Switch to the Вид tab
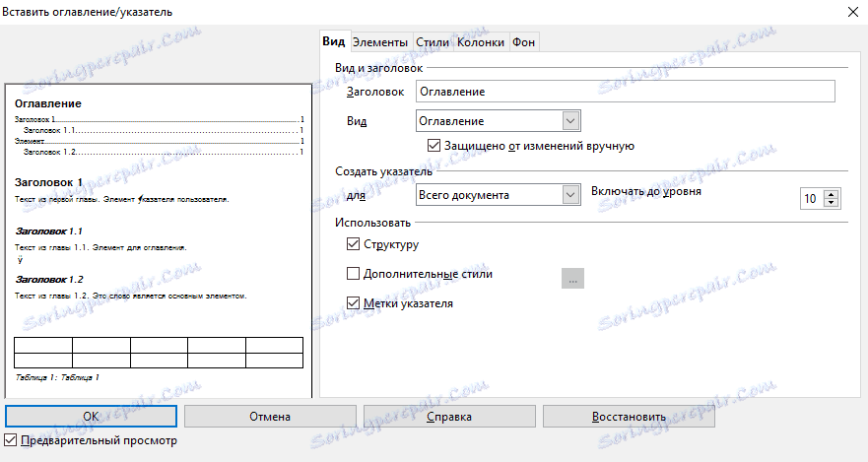 pos(334,42)
